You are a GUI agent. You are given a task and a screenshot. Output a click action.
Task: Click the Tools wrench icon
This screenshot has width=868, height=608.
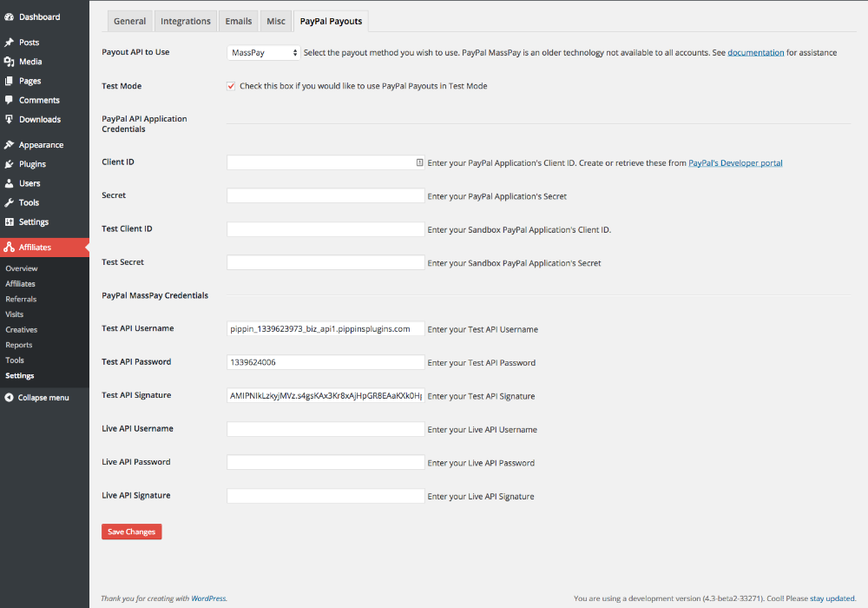[9, 202]
